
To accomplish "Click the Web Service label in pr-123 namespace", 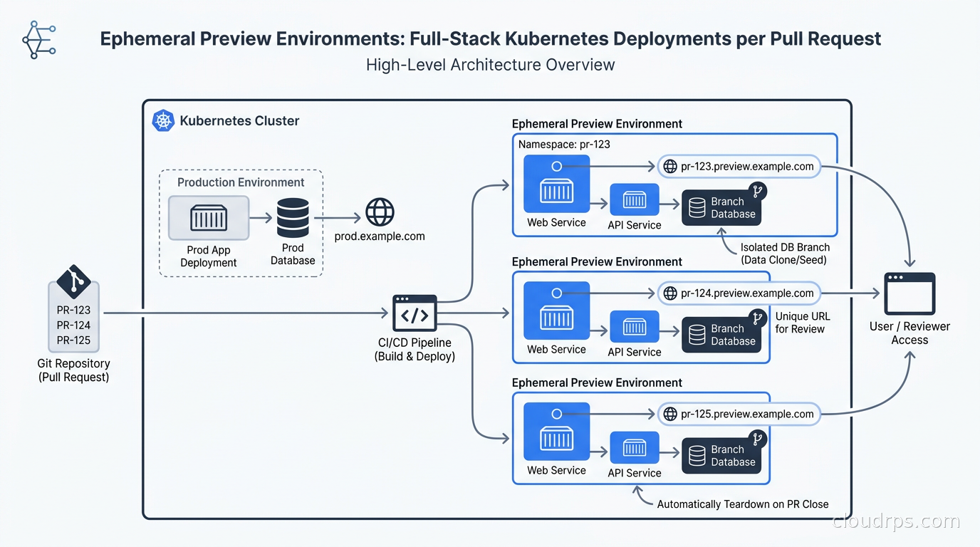I will 556,222.
